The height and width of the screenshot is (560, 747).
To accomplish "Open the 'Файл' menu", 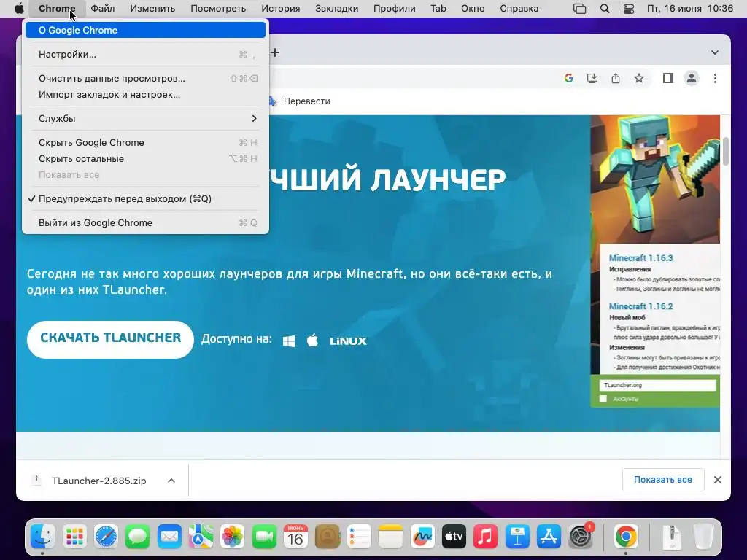I will tap(102, 9).
